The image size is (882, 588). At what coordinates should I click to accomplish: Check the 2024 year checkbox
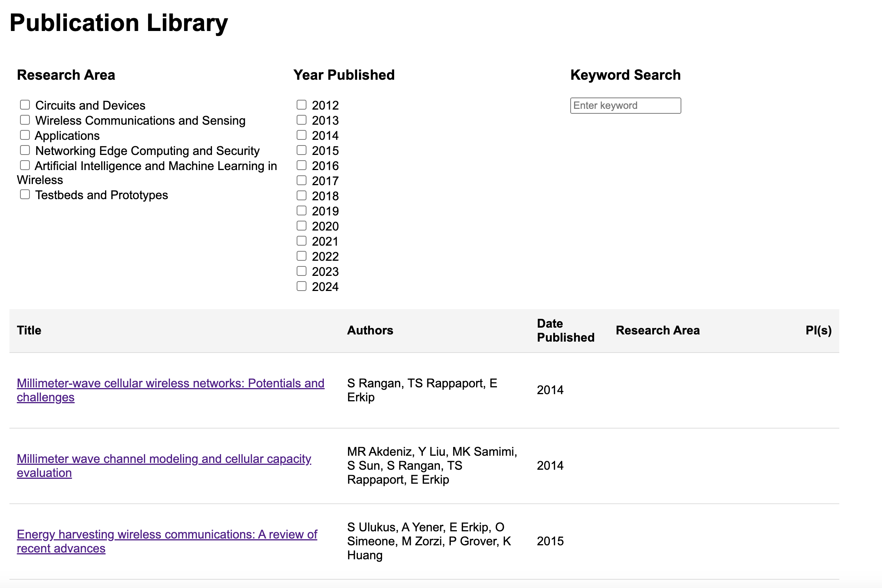(x=302, y=286)
